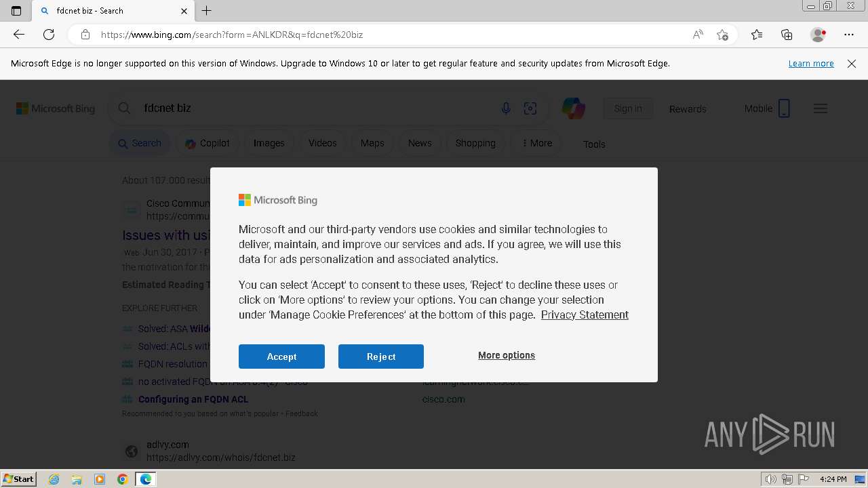
Task: Open Tab actions menu icon
Action: coord(16,10)
